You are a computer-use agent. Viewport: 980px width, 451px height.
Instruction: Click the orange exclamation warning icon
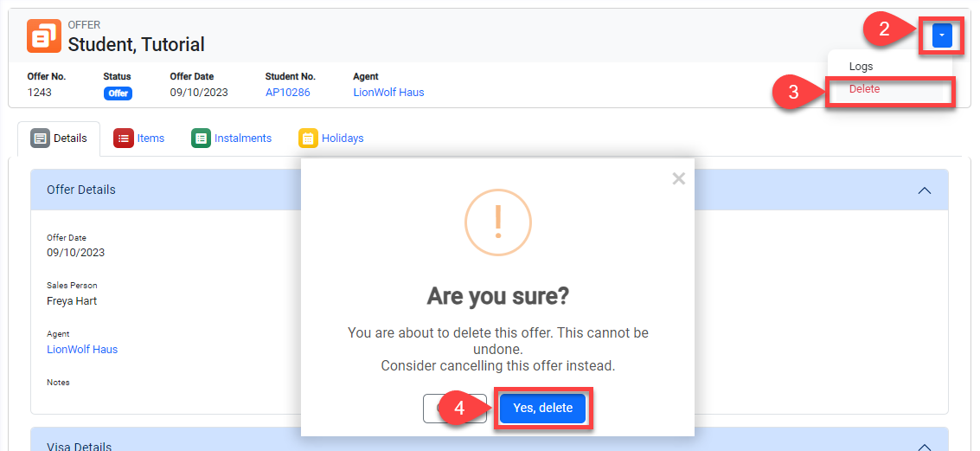coord(497,222)
